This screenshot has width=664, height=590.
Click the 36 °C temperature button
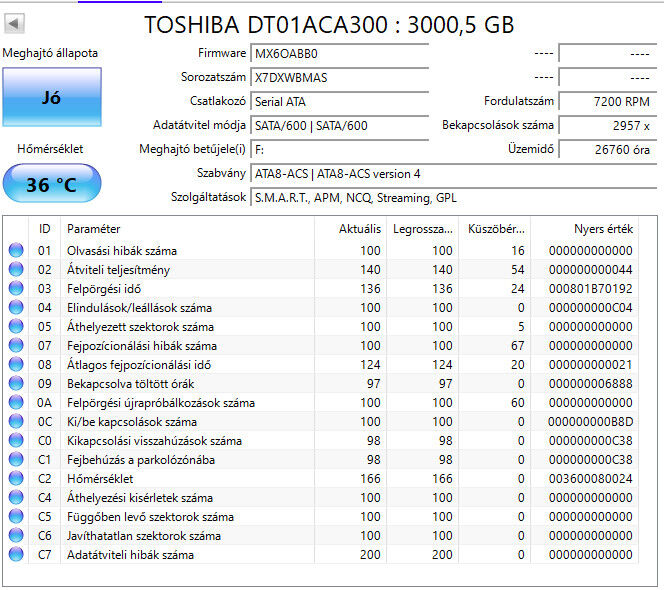[x=52, y=183]
